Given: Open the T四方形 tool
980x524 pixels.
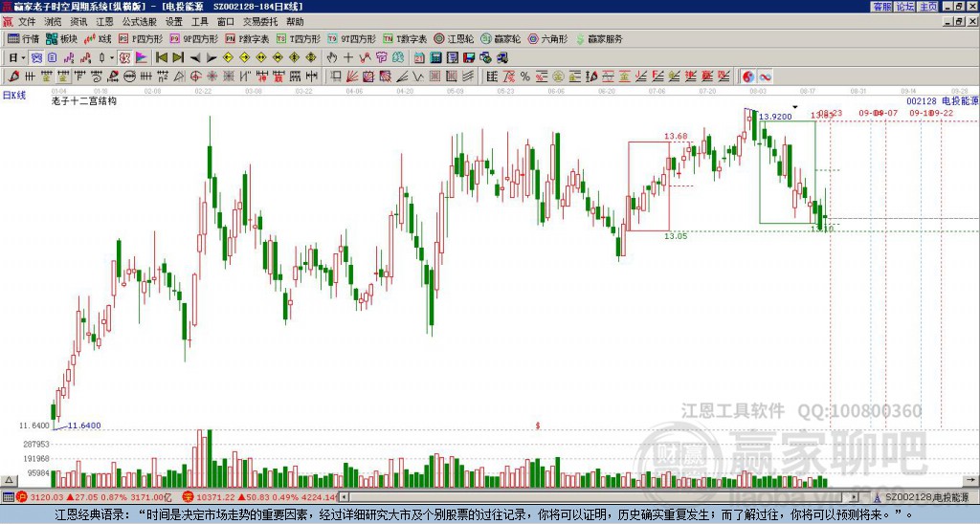Looking at the screenshot, I should 298,38.
